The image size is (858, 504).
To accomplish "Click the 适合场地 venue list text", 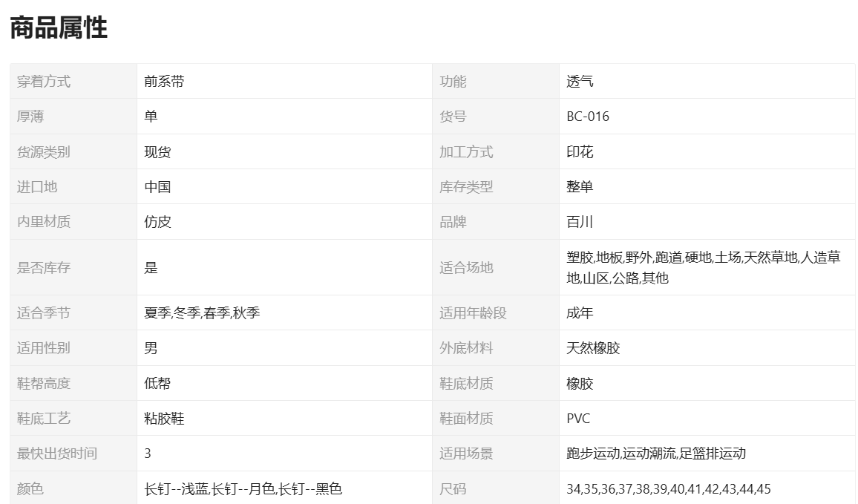I will [703, 267].
